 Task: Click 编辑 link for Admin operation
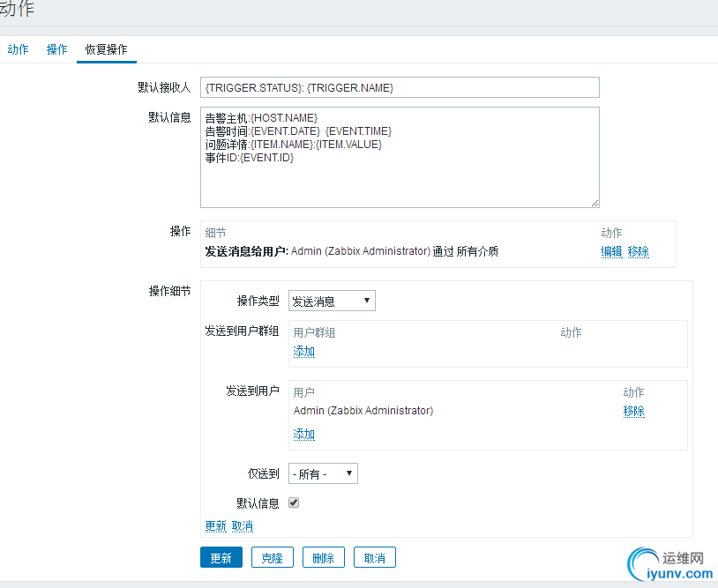611,251
